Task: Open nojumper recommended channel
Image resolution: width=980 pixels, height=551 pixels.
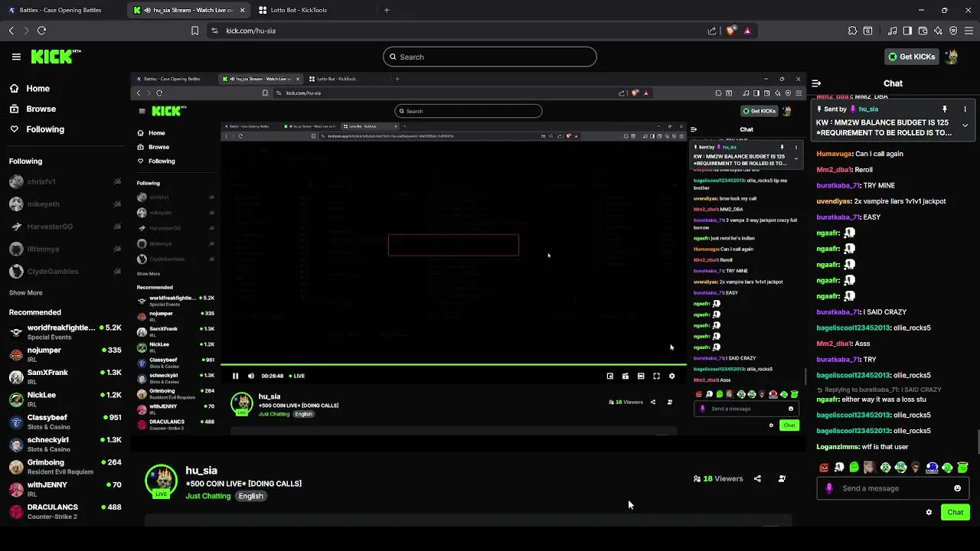Action: [65, 354]
